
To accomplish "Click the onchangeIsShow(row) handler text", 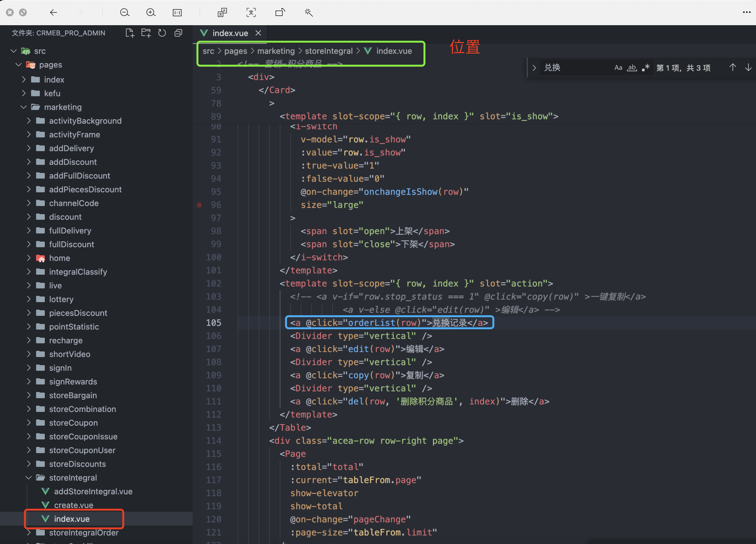I will click(x=413, y=192).
